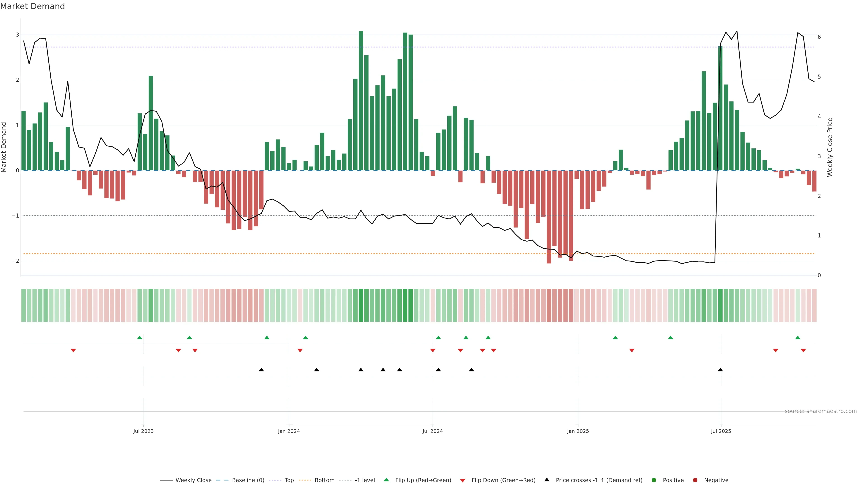This screenshot has height=488, width=868.
Task: Click the Weekly Close Price axis title
Action: (830, 147)
